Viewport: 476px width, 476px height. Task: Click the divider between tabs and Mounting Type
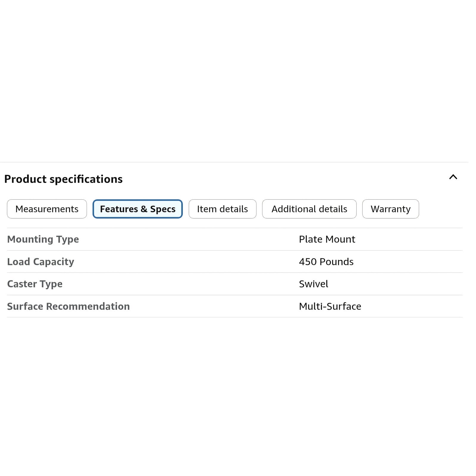[235, 228]
